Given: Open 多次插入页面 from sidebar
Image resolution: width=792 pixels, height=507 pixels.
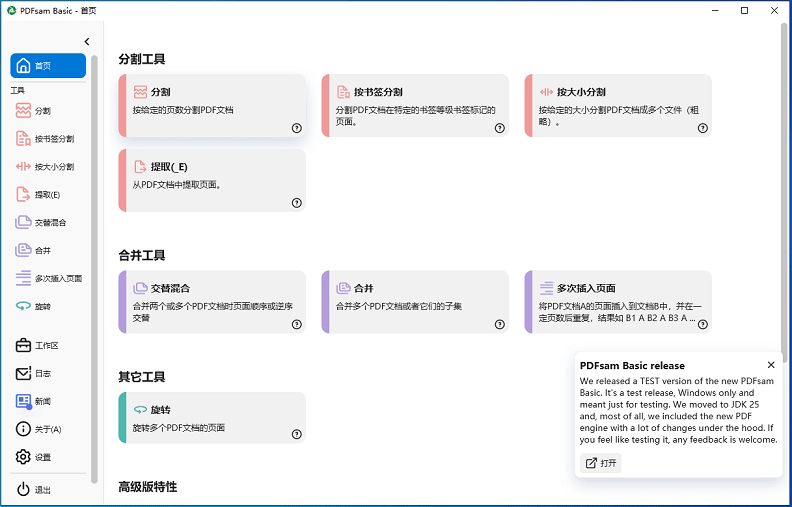Looking at the screenshot, I should 48,278.
